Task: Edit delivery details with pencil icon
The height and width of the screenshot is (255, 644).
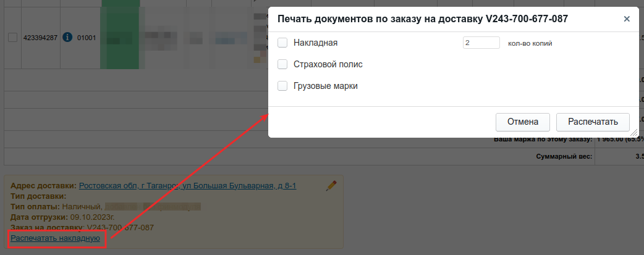Action: [x=331, y=186]
